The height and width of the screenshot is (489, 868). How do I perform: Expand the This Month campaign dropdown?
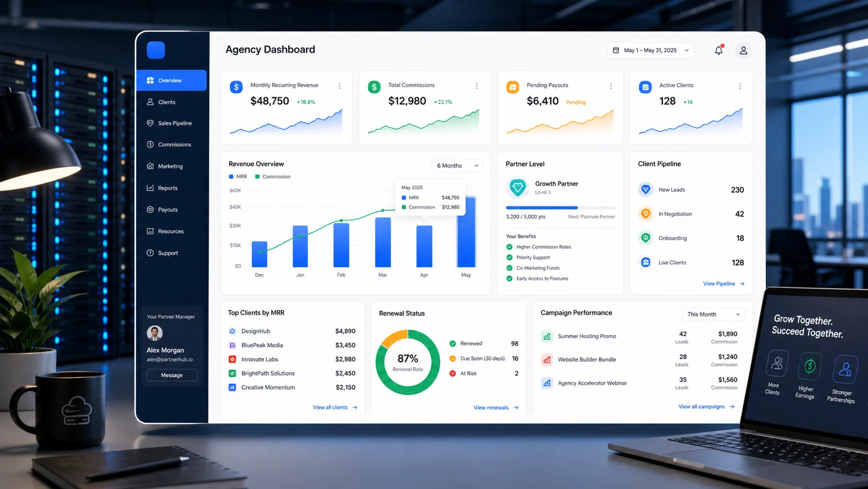(x=713, y=314)
